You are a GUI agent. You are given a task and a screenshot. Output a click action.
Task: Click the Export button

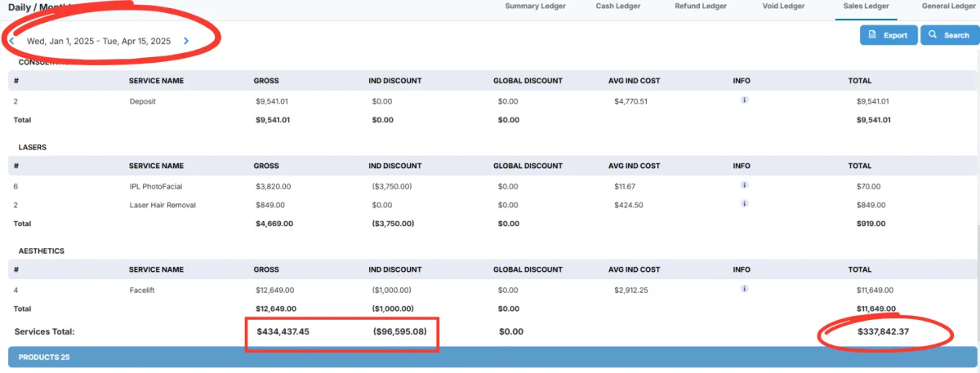point(888,35)
